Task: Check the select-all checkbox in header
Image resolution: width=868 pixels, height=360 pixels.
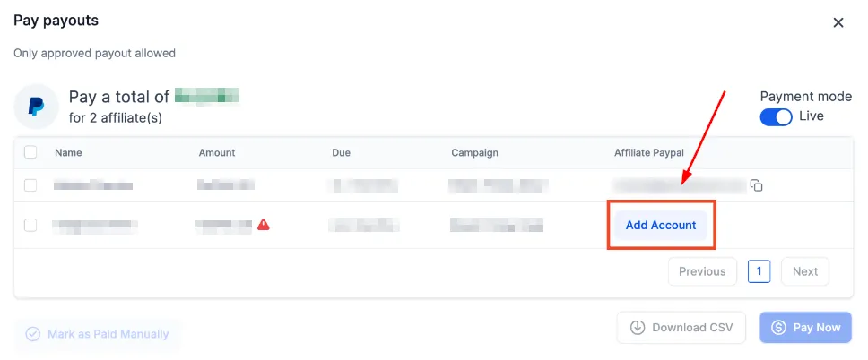Action: (x=30, y=152)
